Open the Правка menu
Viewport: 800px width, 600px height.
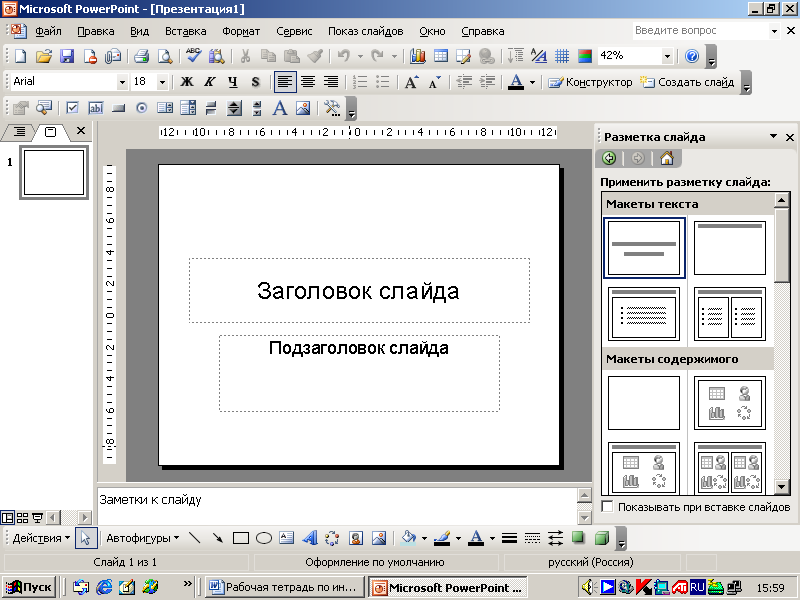tap(95, 31)
